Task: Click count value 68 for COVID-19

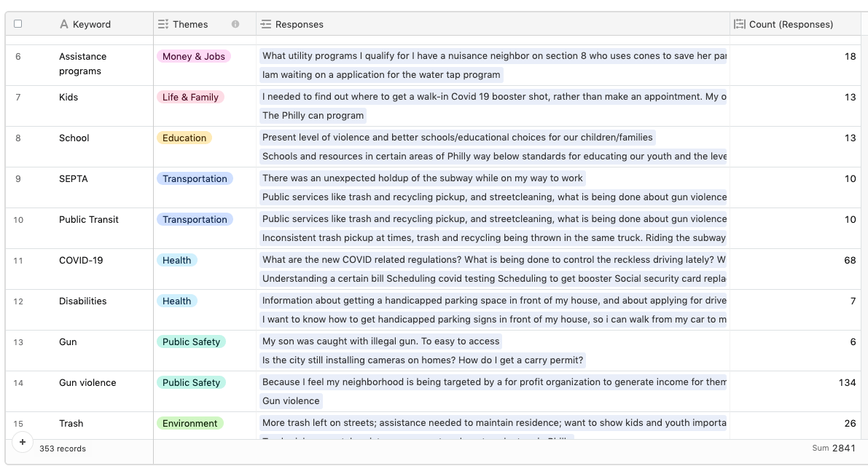Action: [850, 261]
